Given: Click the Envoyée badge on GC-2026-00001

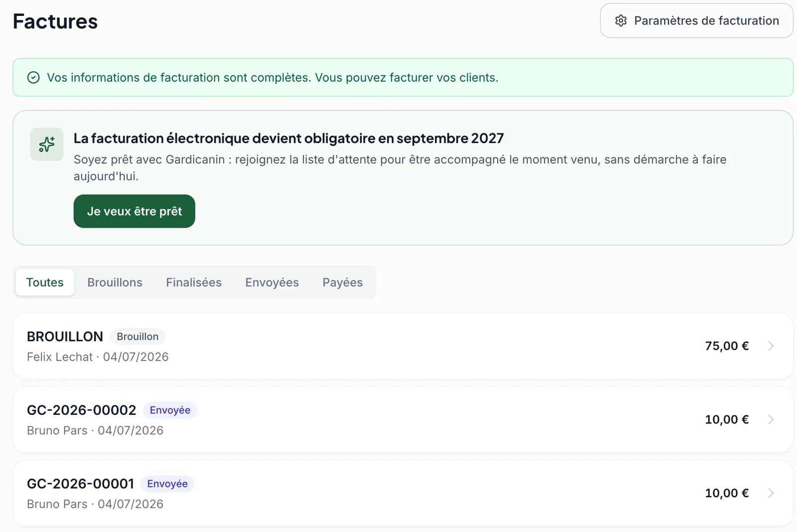Looking at the screenshot, I should [167, 484].
